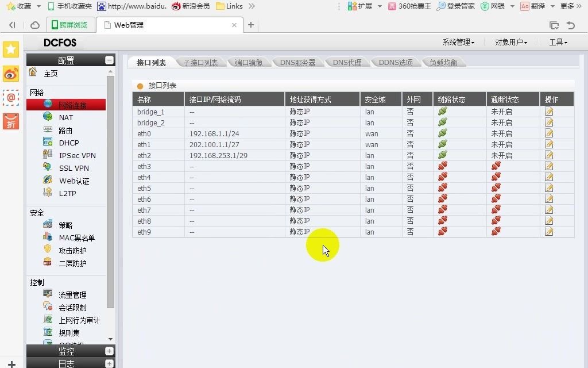Click eth0 green link status indicator
Image resolution: width=588 pixels, height=368 pixels.
tap(442, 133)
